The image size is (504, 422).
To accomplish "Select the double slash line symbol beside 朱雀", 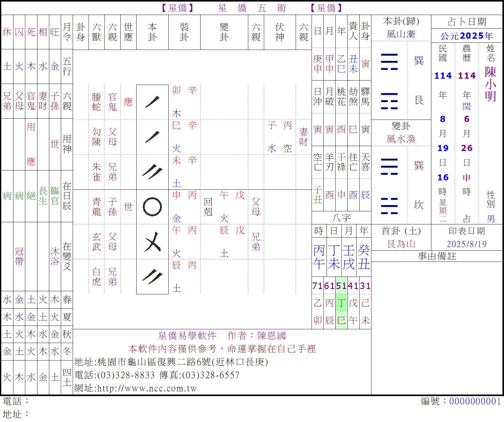I will (152, 172).
